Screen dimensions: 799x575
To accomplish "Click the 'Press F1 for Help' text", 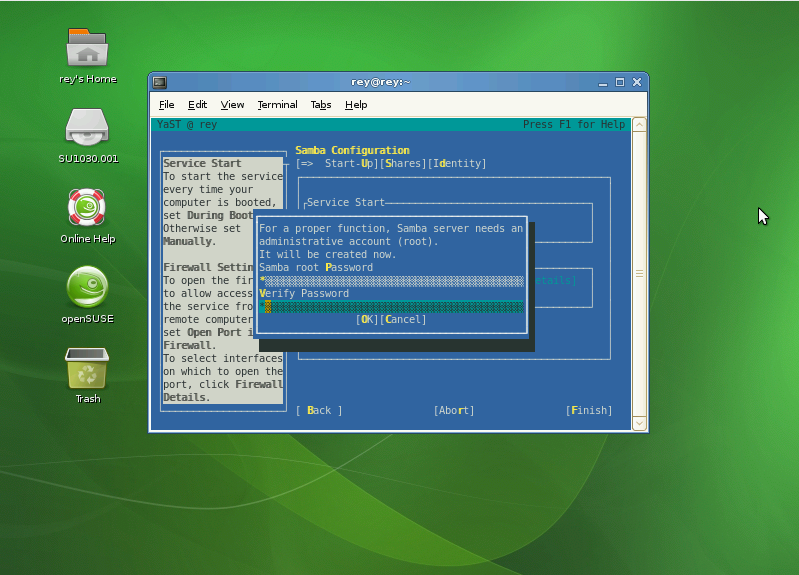I will point(574,124).
